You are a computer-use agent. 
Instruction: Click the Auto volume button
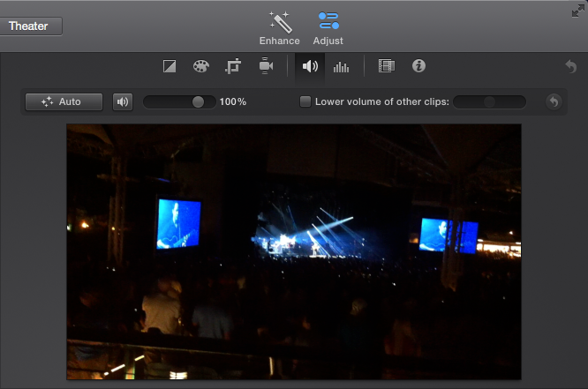click(64, 101)
